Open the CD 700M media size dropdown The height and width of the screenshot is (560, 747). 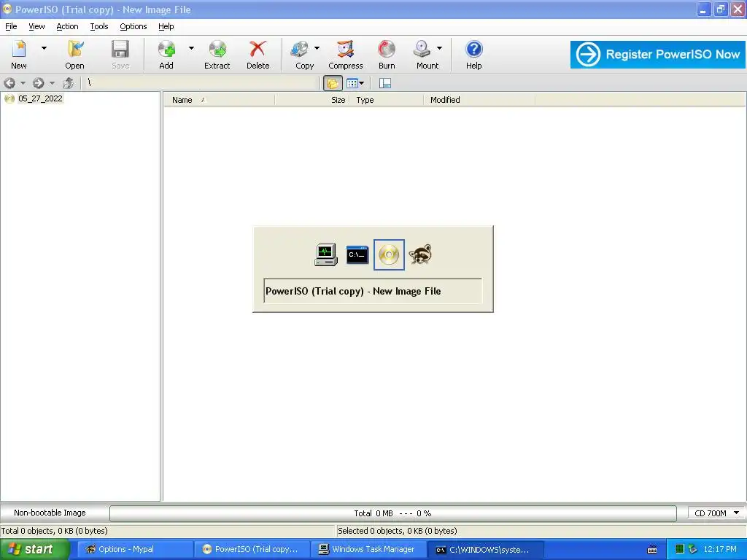click(716, 513)
